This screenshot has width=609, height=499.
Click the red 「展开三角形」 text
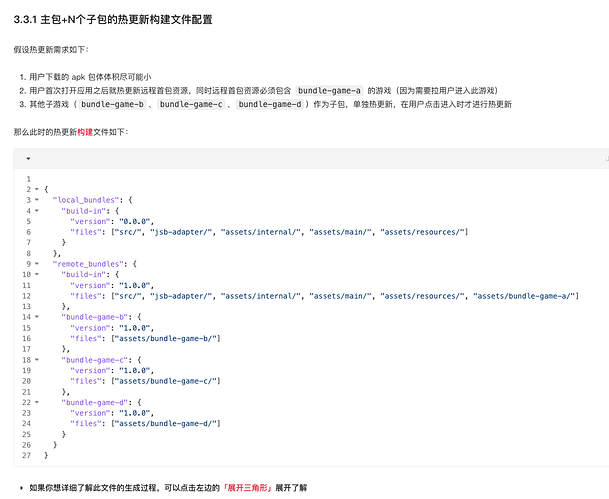coord(247,488)
